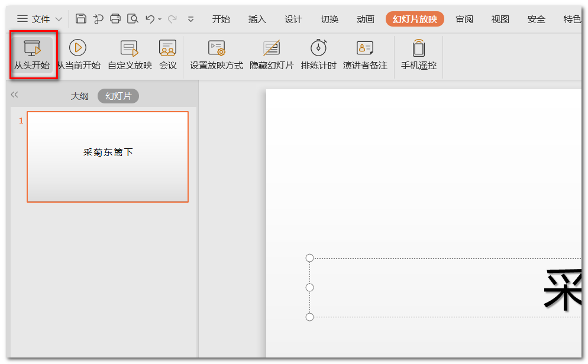This screenshot has height=364, width=588.
Task: Select the 幻灯片放映 tab
Action: (x=415, y=19)
